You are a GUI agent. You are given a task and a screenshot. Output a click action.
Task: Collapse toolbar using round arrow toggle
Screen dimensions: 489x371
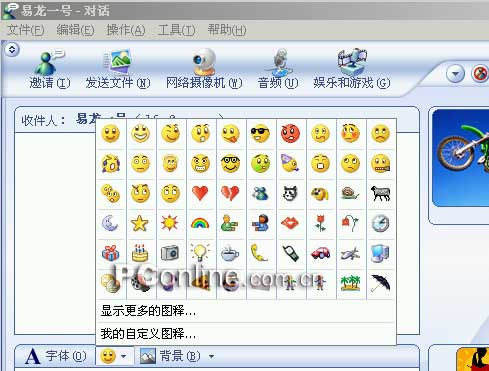12,50
